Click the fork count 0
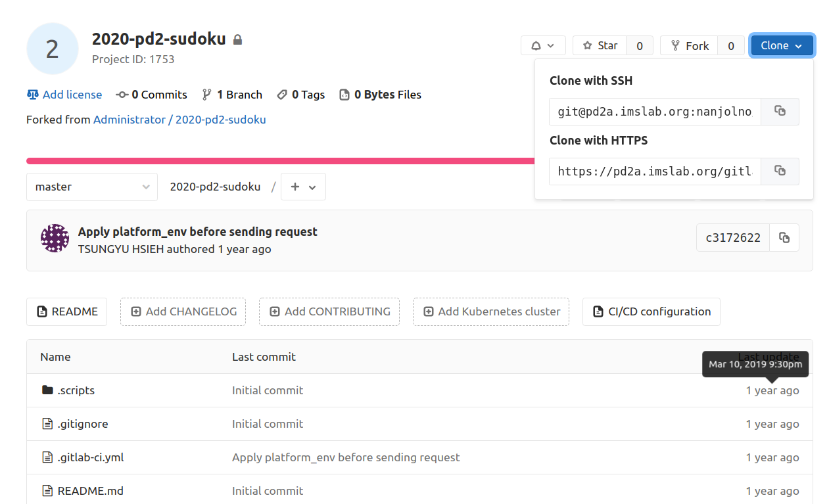Viewport: 829px width, 504px height. point(731,46)
